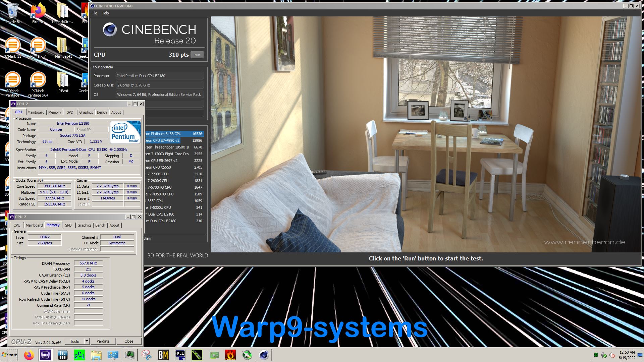The height and width of the screenshot is (362, 644).
Task: Click the Cores x GHz field
Action: point(160,85)
